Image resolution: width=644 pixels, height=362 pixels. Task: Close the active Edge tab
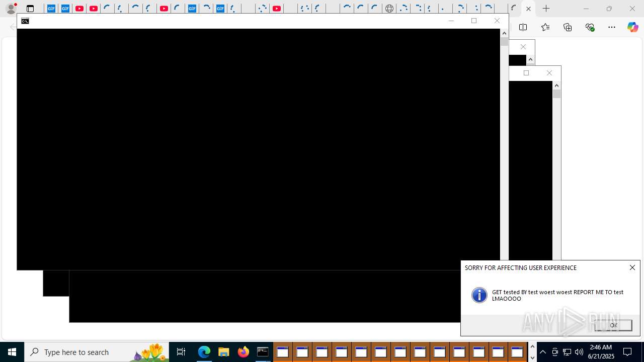528,9
